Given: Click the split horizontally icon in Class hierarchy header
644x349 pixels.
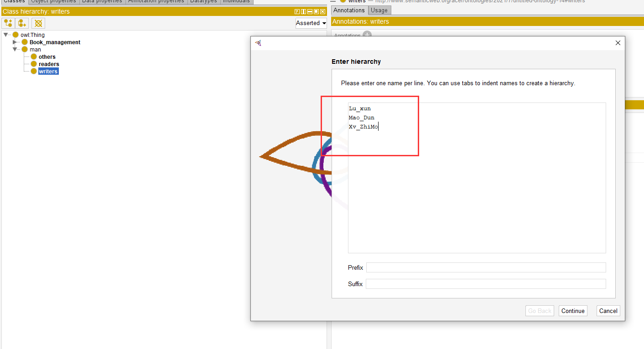Looking at the screenshot, I should (x=310, y=11).
